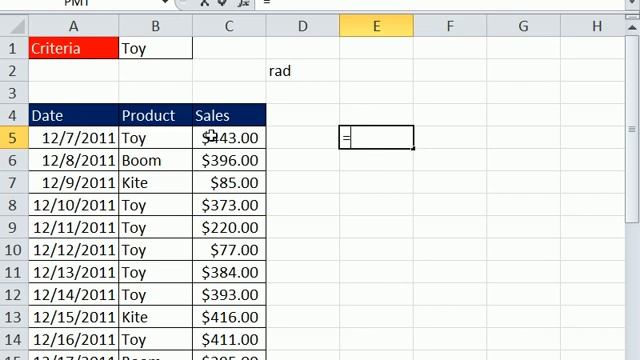Select column F header
The image size is (640, 360).
coord(450,26)
